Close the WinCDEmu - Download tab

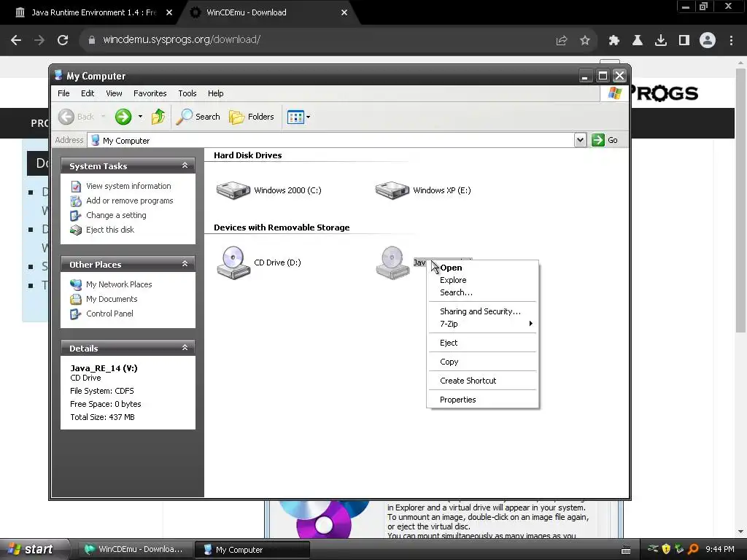coord(344,12)
